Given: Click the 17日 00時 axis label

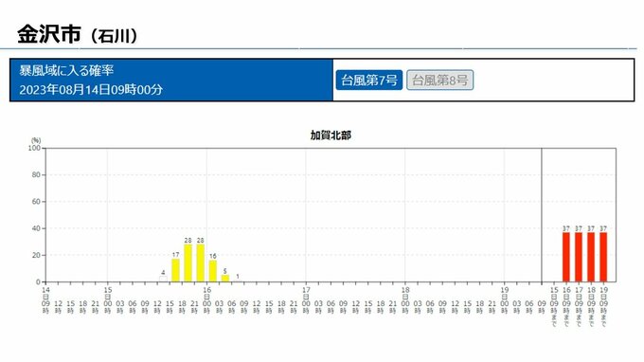Looking at the screenshot, I should (306, 300).
